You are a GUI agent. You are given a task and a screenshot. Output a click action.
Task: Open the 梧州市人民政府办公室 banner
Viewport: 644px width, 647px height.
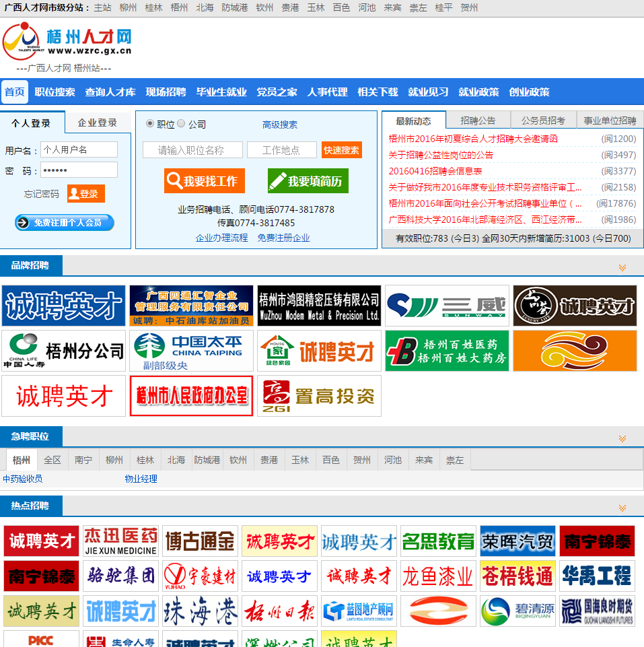(x=191, y=396)
